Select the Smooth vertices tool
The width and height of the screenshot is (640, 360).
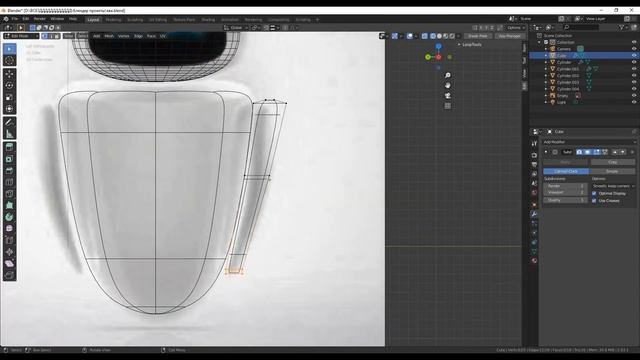[x=9, y=229]
